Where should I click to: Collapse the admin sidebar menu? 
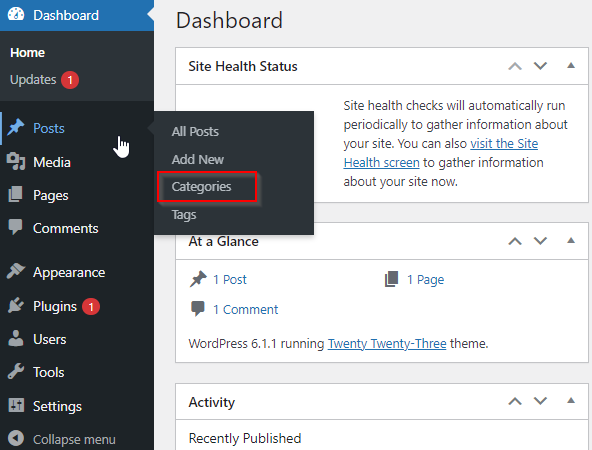(x=62, y=439)
